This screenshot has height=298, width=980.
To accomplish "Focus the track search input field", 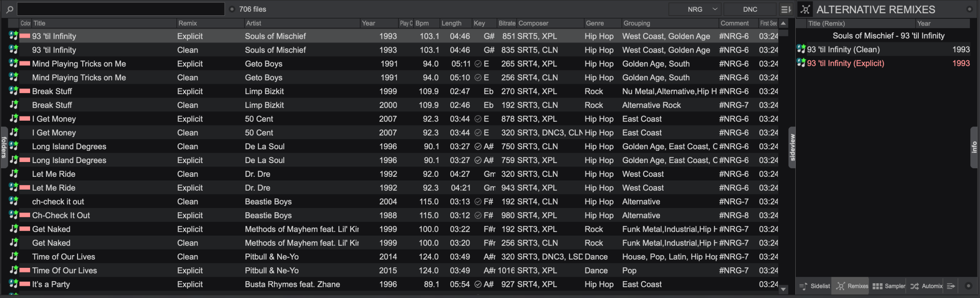I will (x=121, y=9).
